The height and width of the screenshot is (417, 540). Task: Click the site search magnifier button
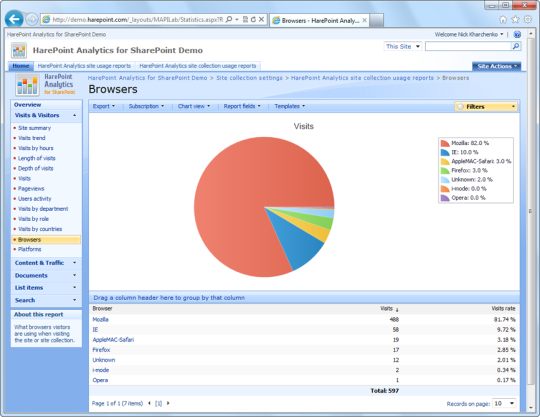516,46
